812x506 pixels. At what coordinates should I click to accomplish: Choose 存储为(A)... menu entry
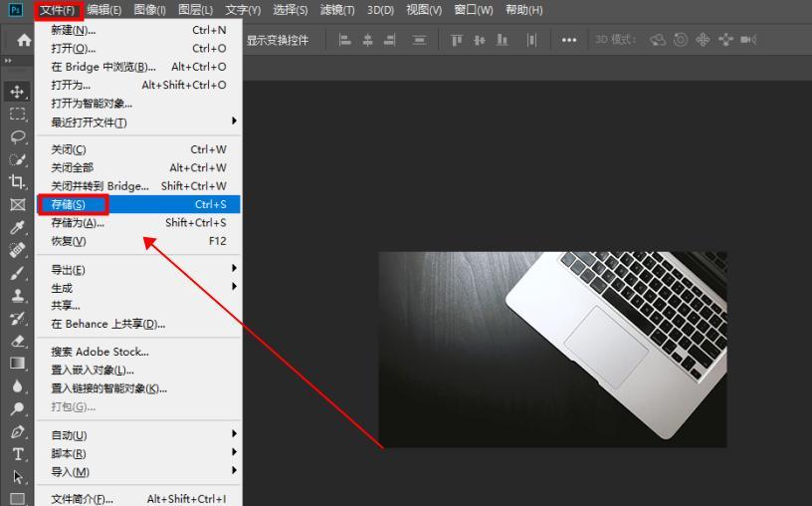tap(137, 222)
